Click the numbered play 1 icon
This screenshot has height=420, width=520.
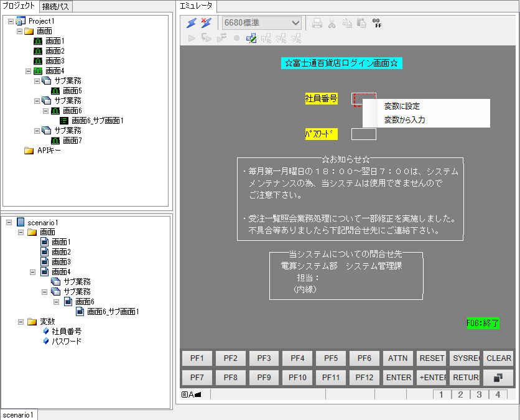(x=266, y=38)
